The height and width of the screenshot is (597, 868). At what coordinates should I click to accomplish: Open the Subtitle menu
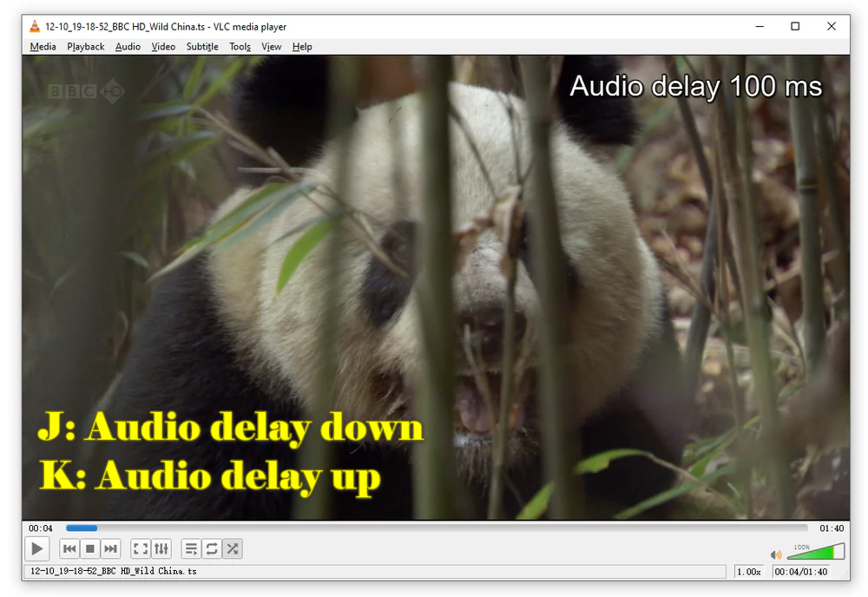point(201,46)
